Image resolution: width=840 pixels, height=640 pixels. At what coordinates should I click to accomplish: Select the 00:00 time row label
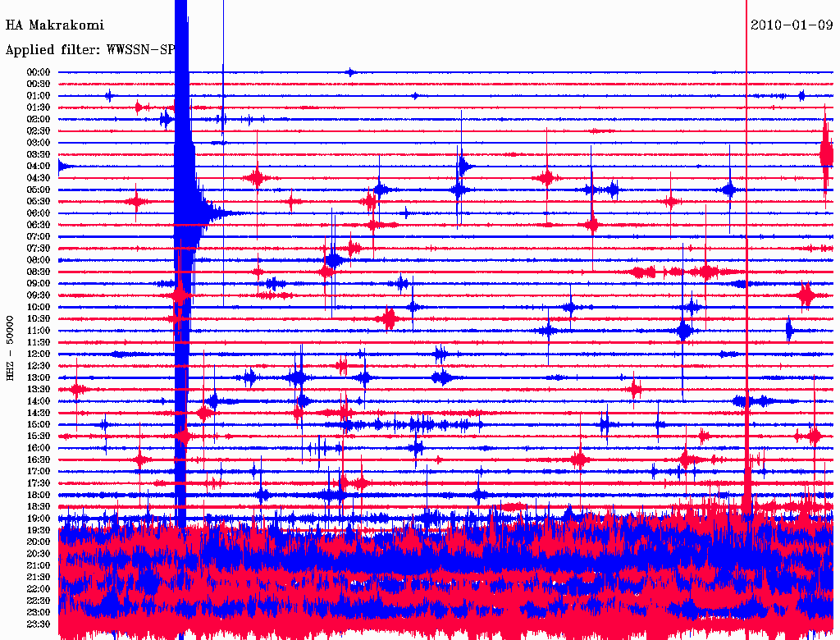tap(39, 72)
